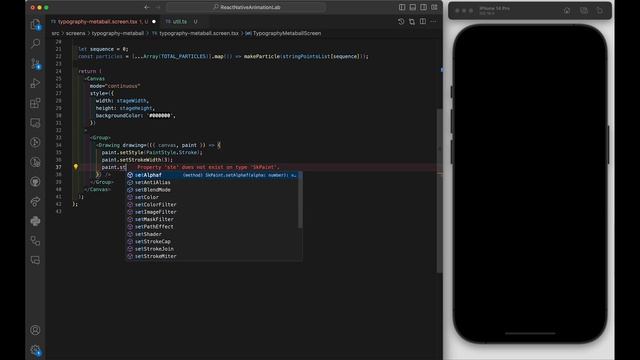This screenshot has width=640, height=360.
Task: Click the ReactNativeAnimationLab command center search
Action: [x=247, y=7]
